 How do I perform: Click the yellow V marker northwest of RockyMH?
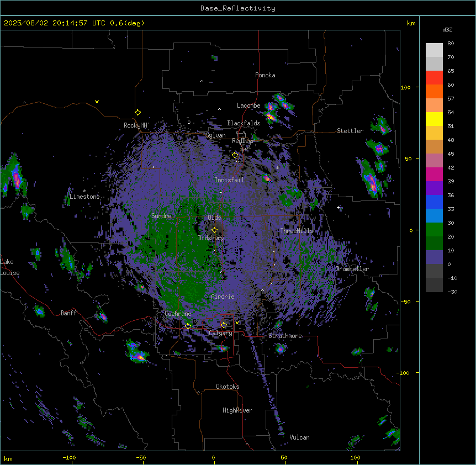click(x=97, y=102)
